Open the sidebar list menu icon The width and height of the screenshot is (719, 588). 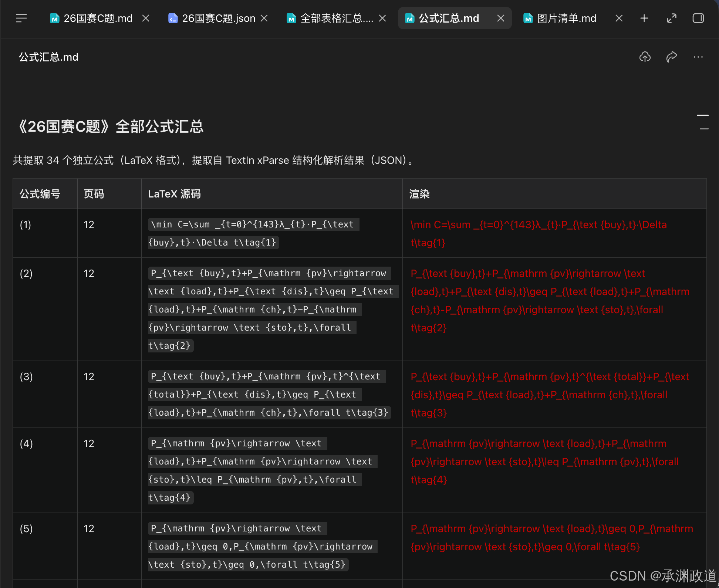pos(21,18)
